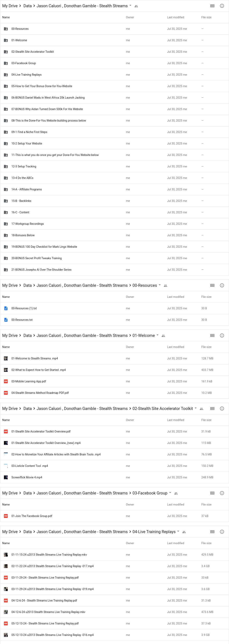Go to Data in the 01-Welcome breadcrumb
This screenshot has height=644, width=229.
[28, 335]
